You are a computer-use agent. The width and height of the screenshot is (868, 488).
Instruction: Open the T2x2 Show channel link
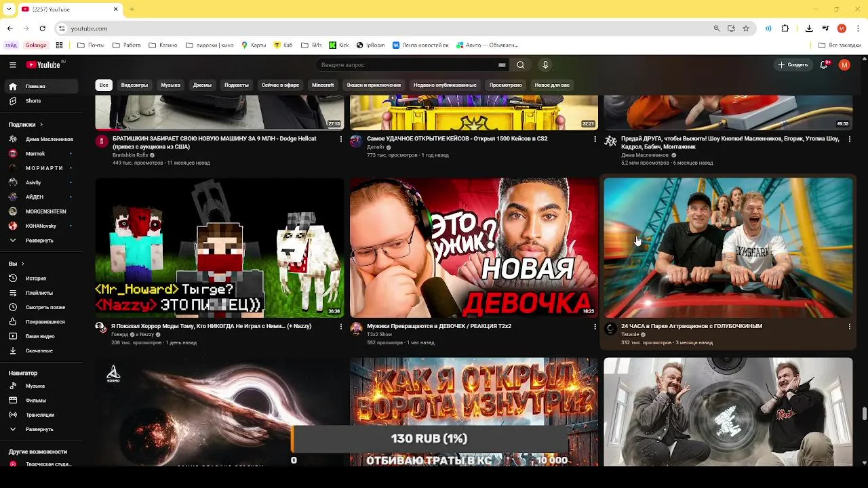pyautogui.click(x=380, y=334)
